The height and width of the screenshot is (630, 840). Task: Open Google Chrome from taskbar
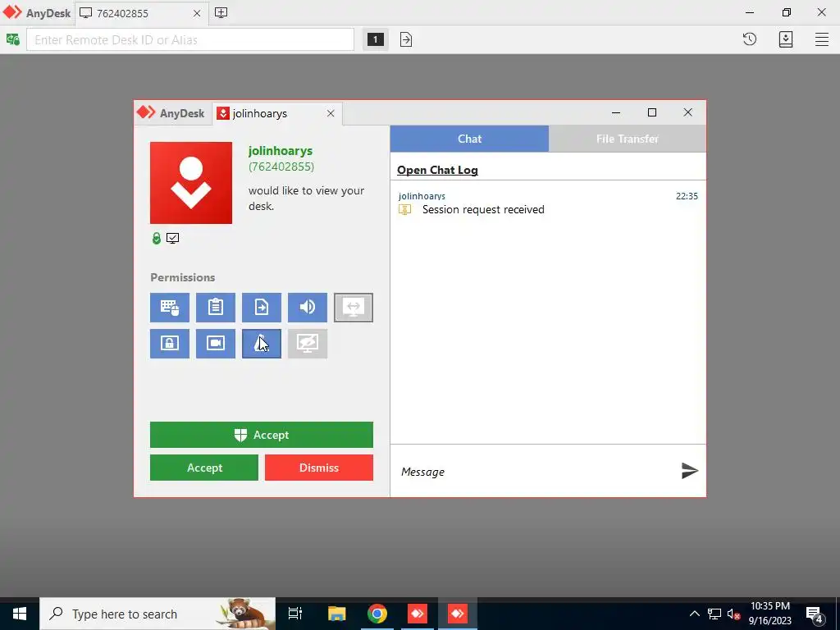click(x=377, y=614)
